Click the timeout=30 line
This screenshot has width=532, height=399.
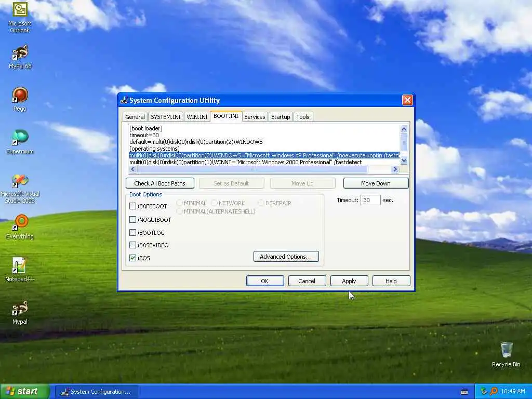coord(144,135)
